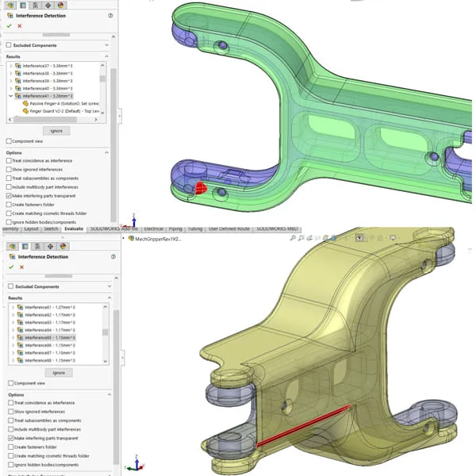Image resolution: width=476 pixels, height=476 pixels.
Task: Cancel with red X in top Interference Detection panel
Action: [x=21, y=26]
